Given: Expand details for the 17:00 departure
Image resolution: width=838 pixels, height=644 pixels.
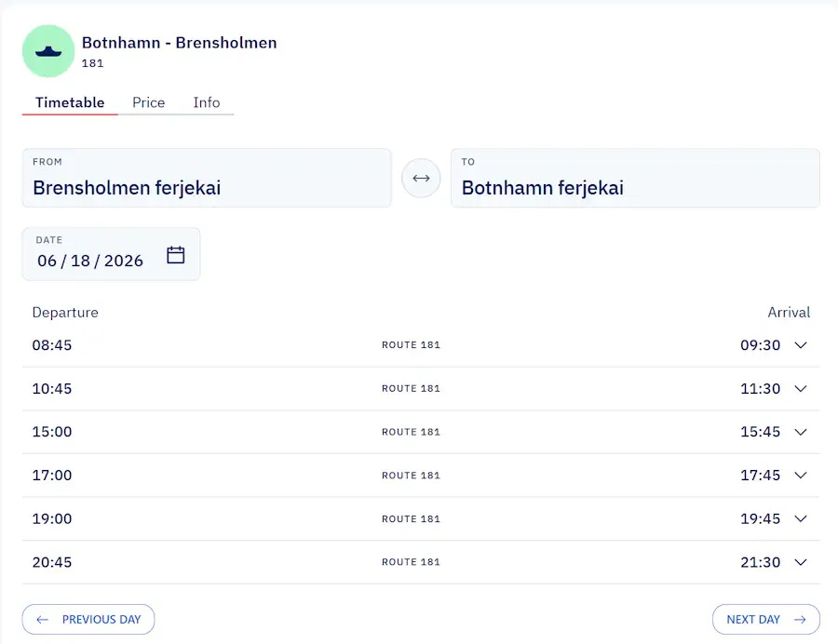Looking at the screenshot, I should [801, 475].
